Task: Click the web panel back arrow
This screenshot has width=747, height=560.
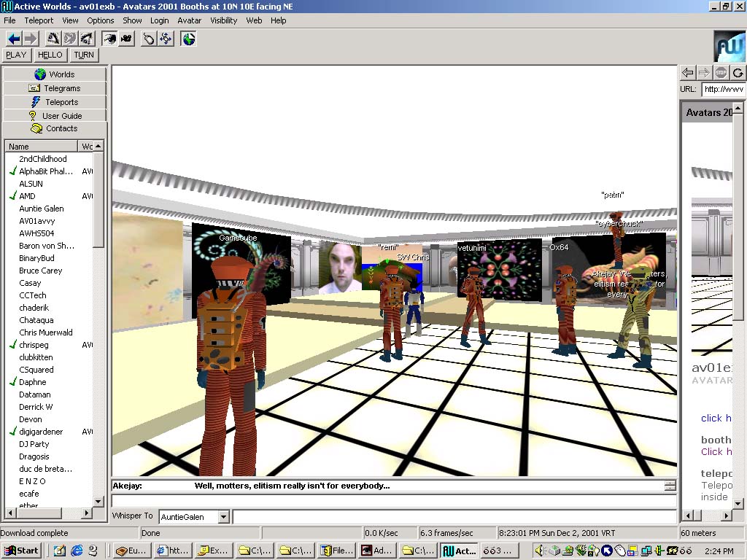Action: [x=687, y=72]
